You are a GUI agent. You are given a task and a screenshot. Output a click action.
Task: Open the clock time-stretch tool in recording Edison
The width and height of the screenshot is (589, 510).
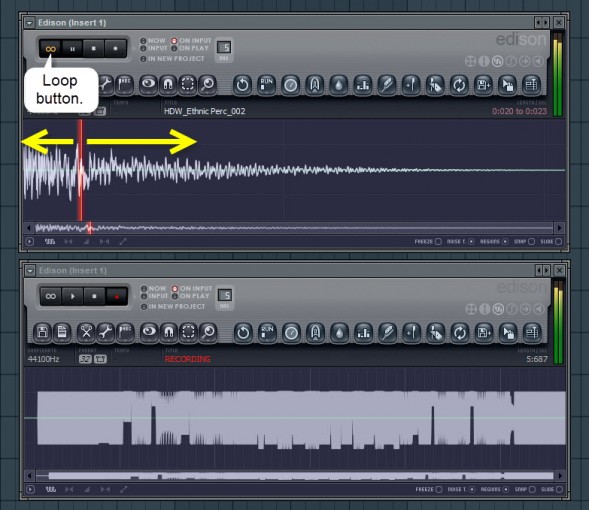291,332
